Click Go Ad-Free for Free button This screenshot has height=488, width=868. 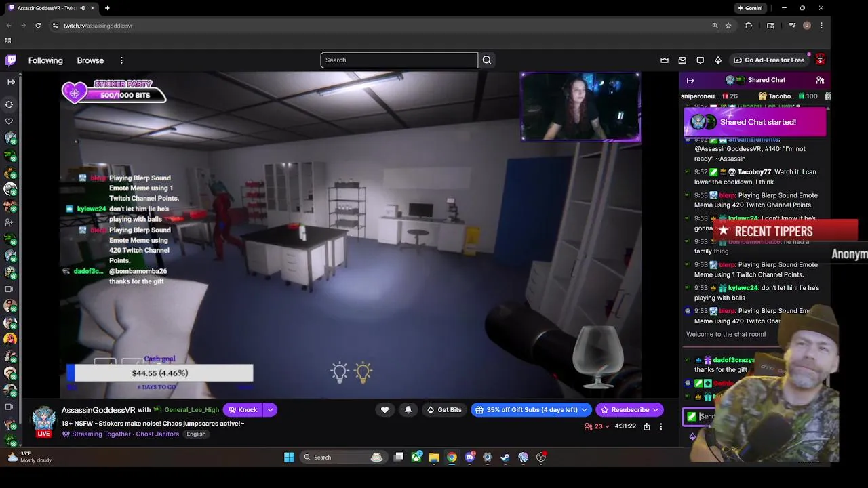tap(769, 60)
